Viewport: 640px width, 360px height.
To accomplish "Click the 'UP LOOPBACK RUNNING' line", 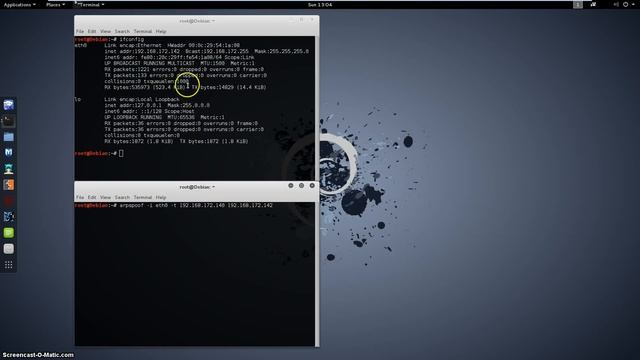I will (164, 117).
